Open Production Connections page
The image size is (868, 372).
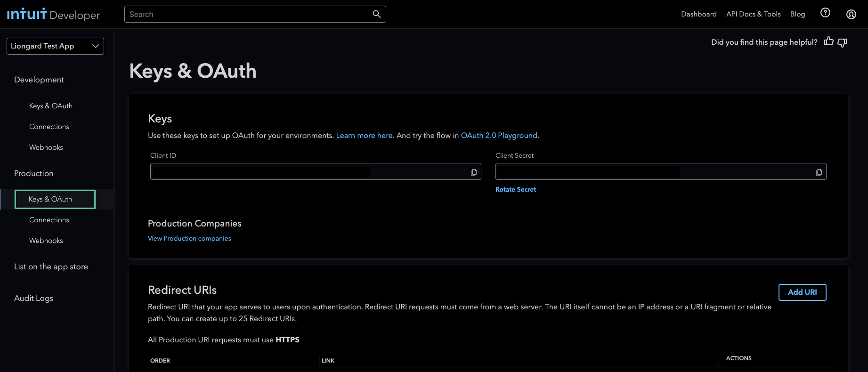tap(49, 220)
